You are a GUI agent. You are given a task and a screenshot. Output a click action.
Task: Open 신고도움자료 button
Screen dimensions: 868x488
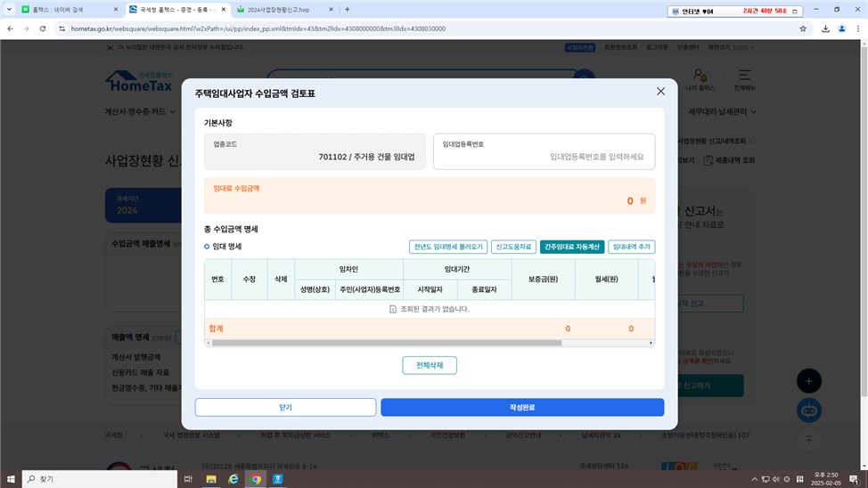click(513, 247)
